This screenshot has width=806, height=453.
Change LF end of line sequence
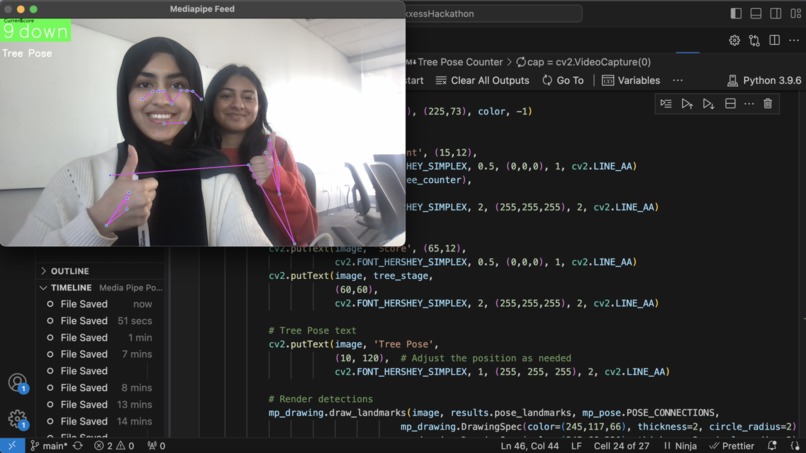576,446
